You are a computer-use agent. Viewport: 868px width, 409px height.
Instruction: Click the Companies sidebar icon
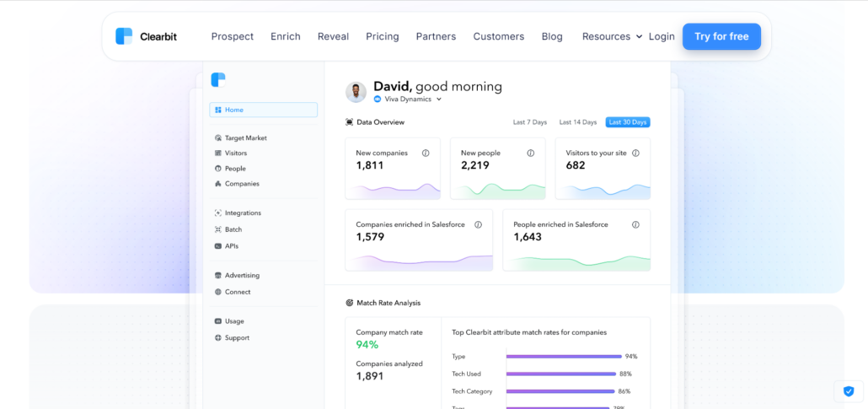coord(218,184)
